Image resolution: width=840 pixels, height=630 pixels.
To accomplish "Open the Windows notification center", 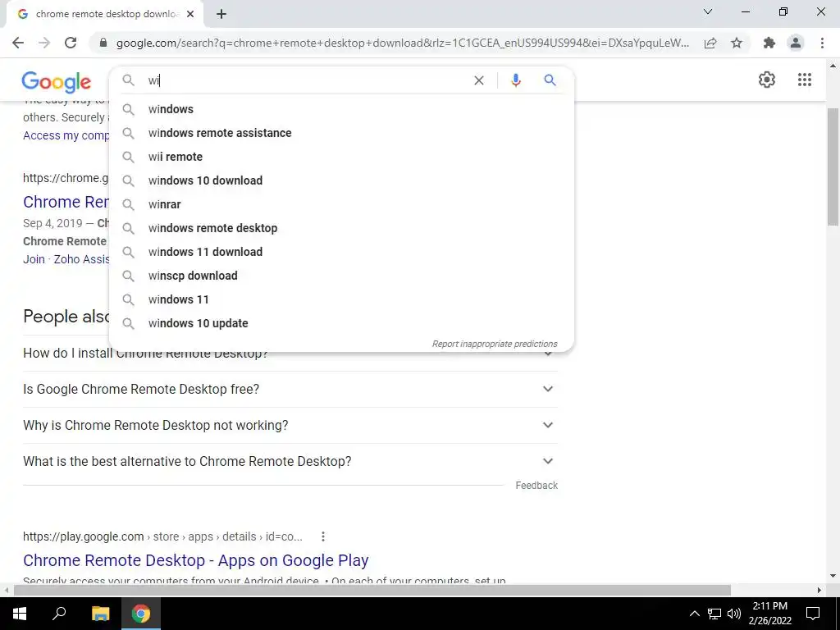I will (x=813, y=614).
